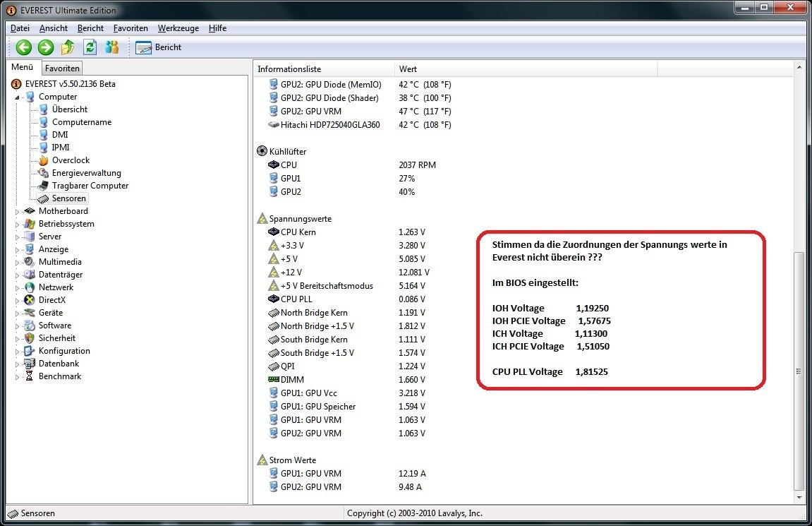812x526 pixels.
Task: Click the Benchmark hourglass icon
Action: click(30, 376)
